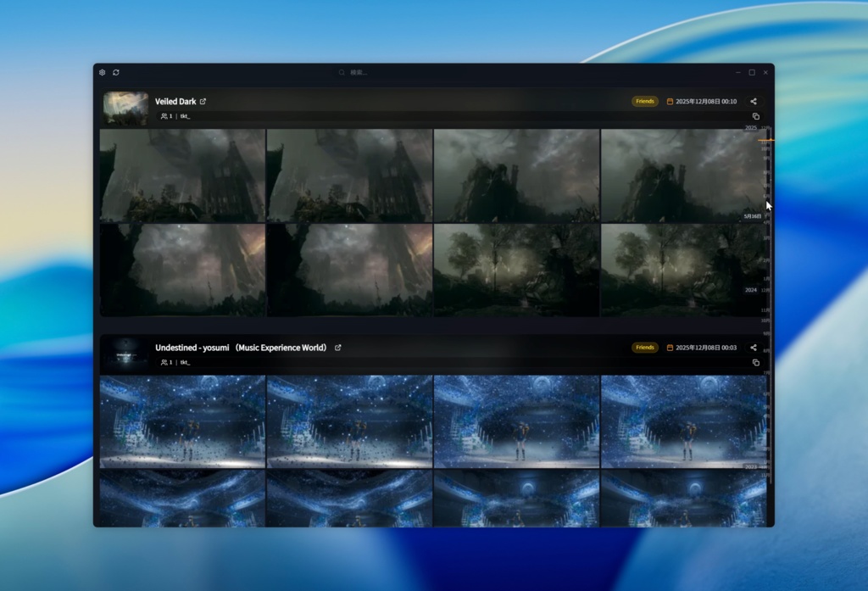
Task: Jump to 2025 on the timeline
Action: pos(751,128)
